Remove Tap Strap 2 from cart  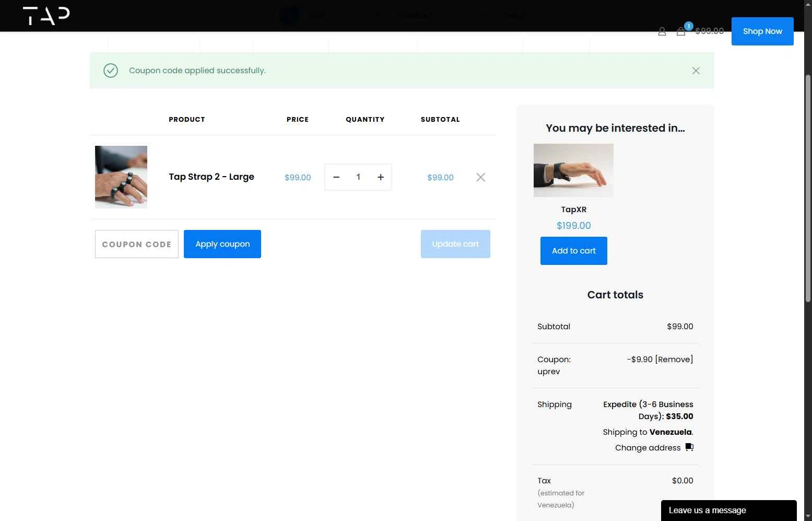pos(481,177)
